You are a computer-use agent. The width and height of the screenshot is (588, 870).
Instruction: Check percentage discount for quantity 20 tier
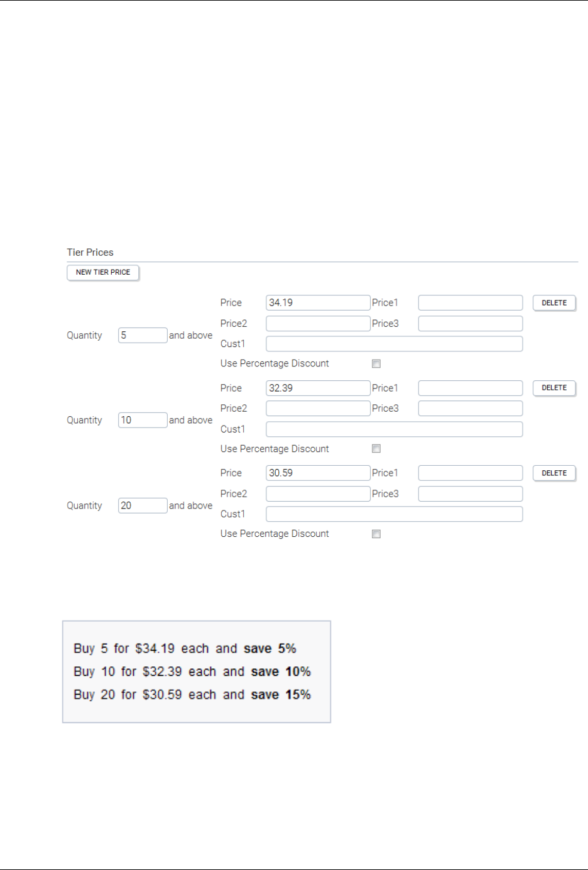click(x=376, y=534)
